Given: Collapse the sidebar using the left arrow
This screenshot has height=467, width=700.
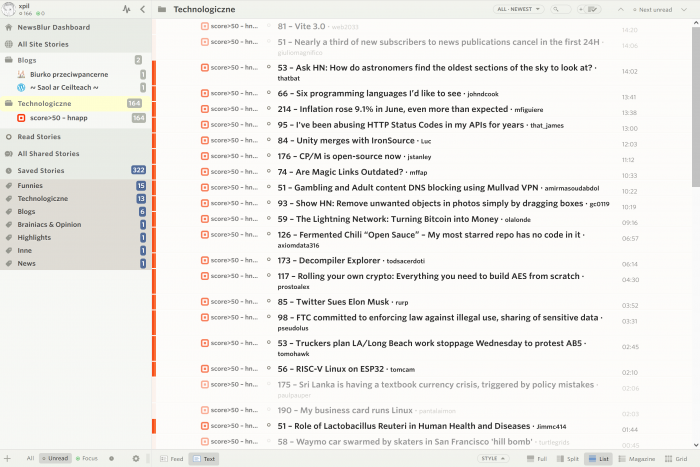Looking at the screenshot, I should coord(142,9).
